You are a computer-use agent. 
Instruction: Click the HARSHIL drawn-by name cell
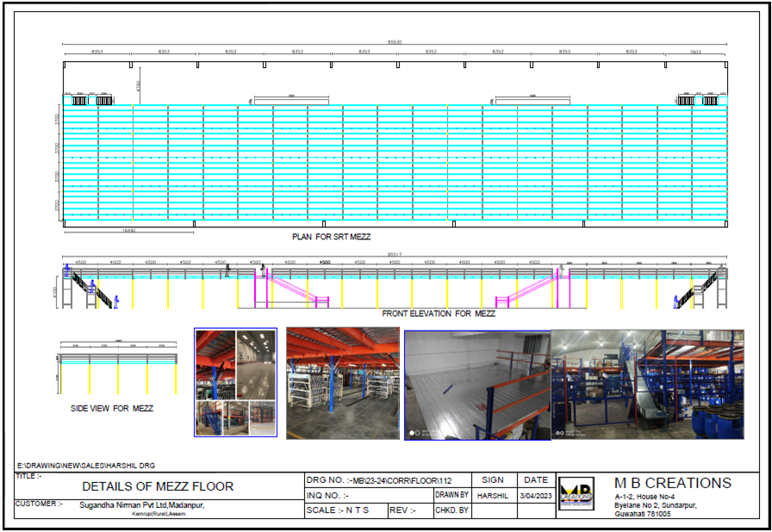pyautogui.click(x=494, y=495)
